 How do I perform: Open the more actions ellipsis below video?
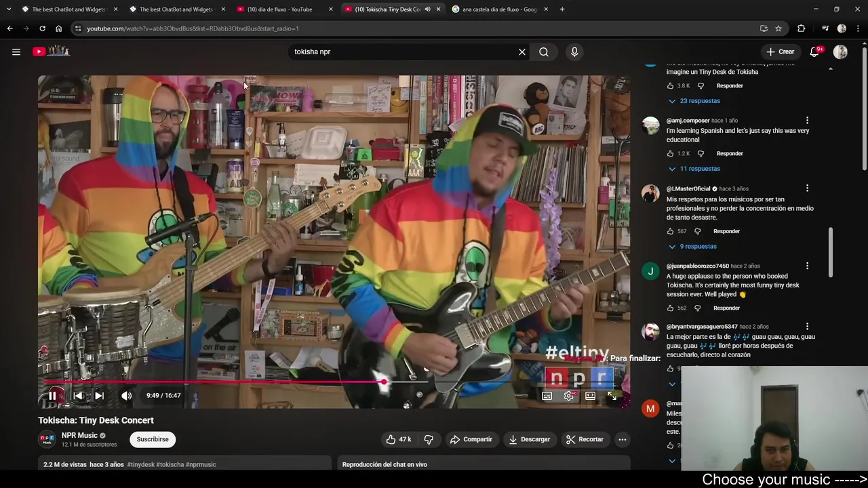623,439
